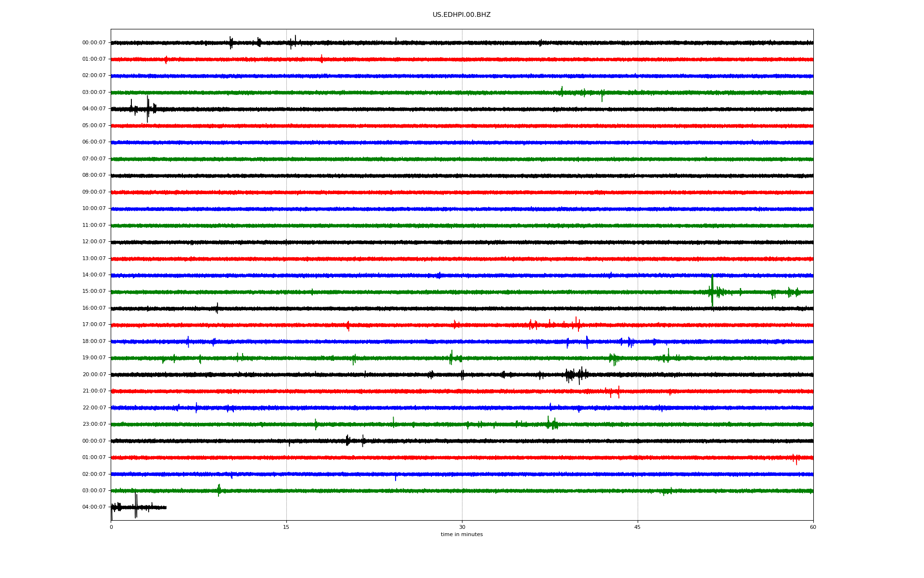The height and width of the screenshot is (578, 924).
Task: Click the 20:00:07 trace time label
Action: pos(94,375)
